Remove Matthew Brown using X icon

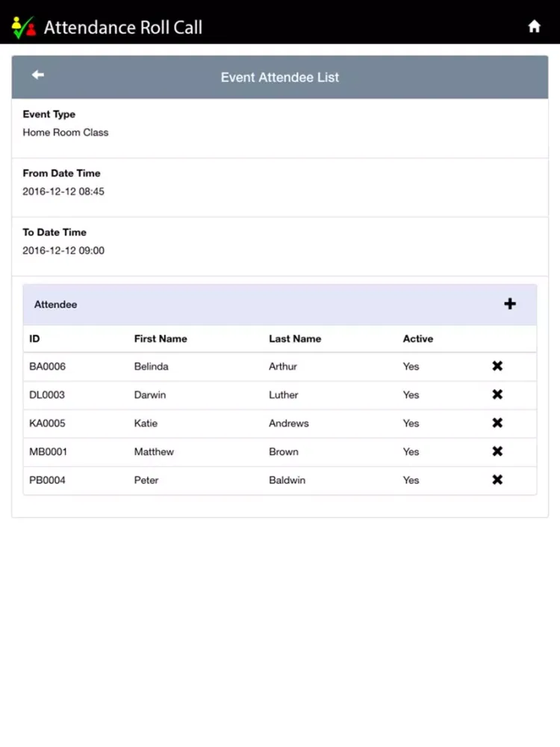click(497, 451)
